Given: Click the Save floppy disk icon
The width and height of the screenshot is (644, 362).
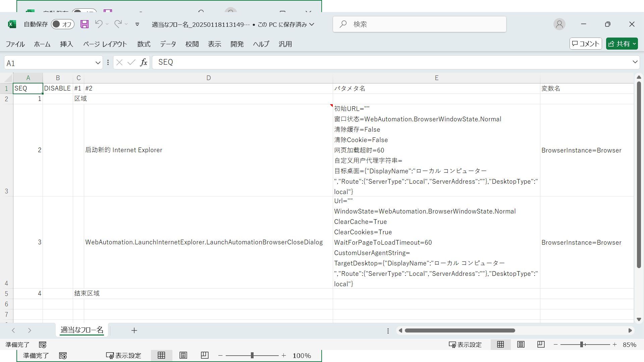Looking at the screenshot, I should tap(85, 24).
